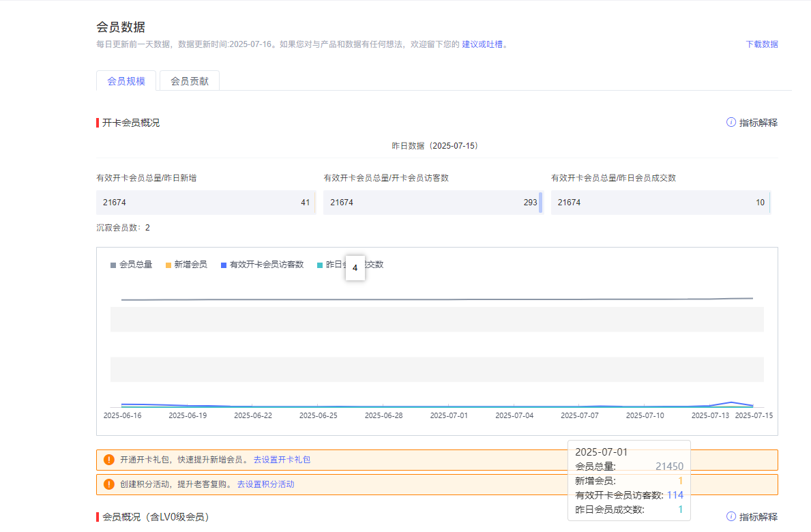Click 2025-07-01 label on chart axis

point(448,415)
